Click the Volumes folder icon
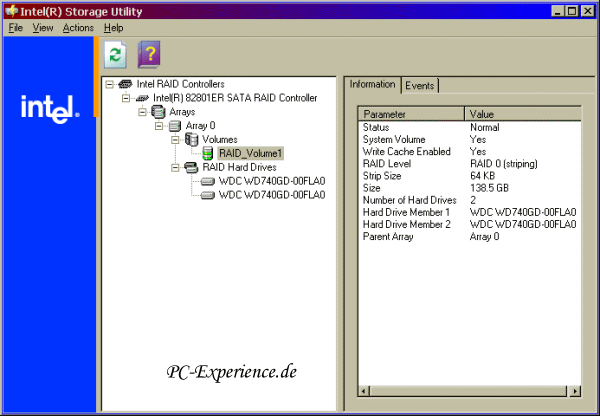 click(191, 140)
